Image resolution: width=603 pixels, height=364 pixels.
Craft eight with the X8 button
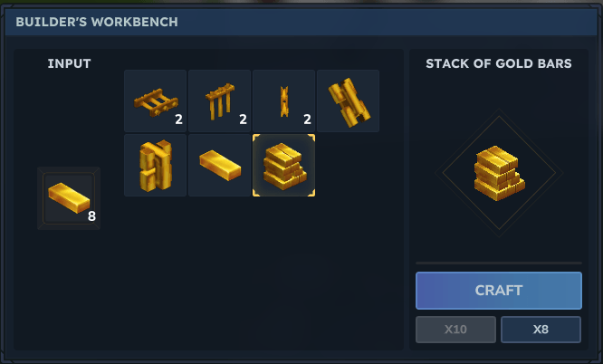pos(541,330)
